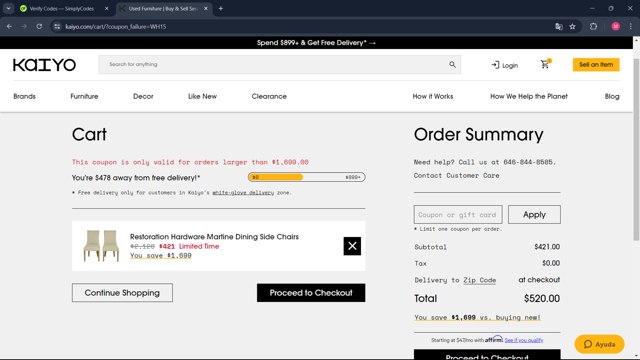Switch to the Verify Codes SimplyCodes tab
The image size is (640, 360).
[61, 8]
